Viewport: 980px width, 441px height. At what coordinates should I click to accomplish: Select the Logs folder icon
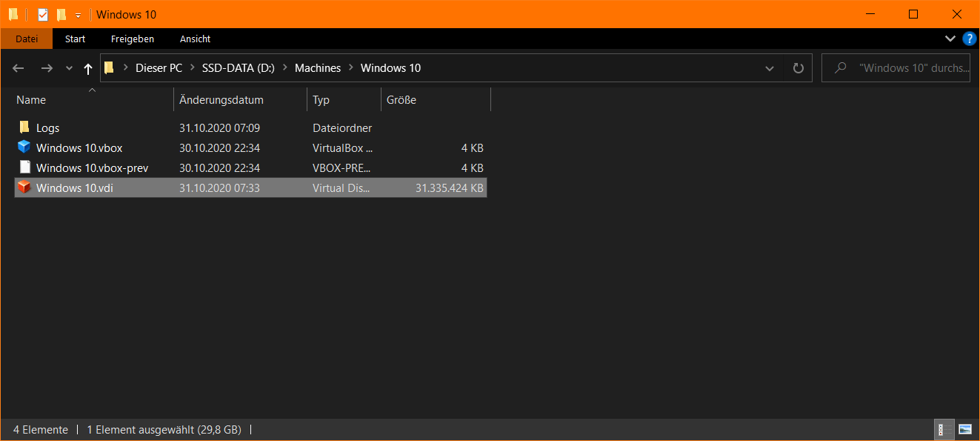[x=24, y=127]
